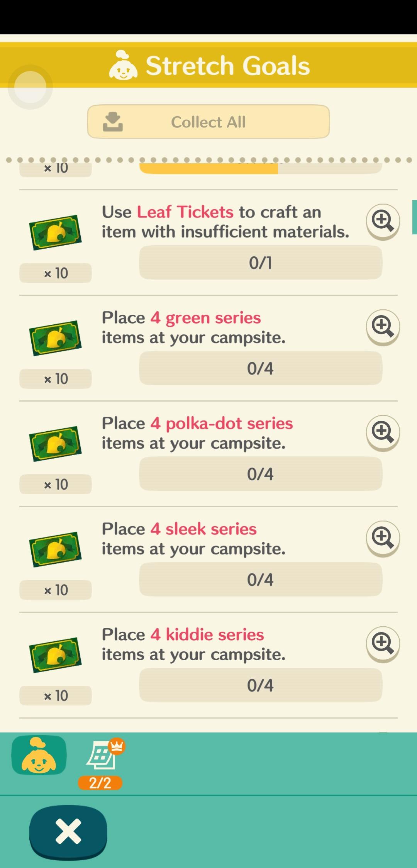This screenshot has height=868, width=417.
Task: Click the Isabelle icon in the header
Action: [x=123, y=65]
